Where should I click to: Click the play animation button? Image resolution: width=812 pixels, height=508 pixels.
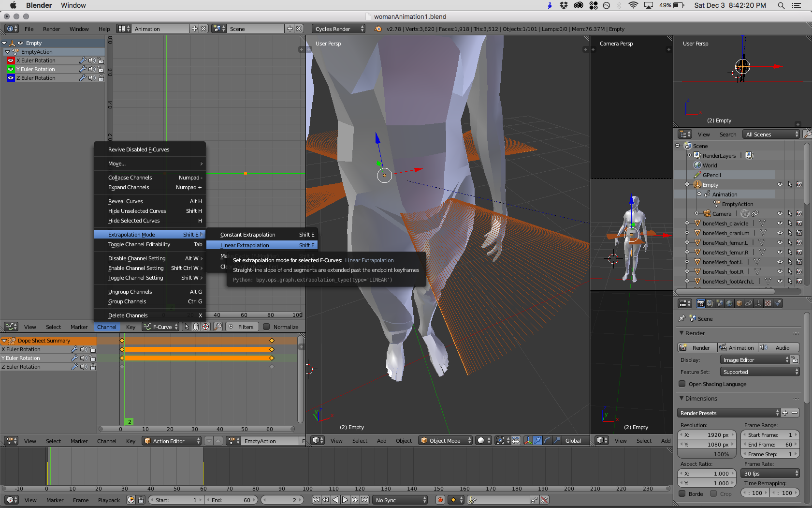345,500
